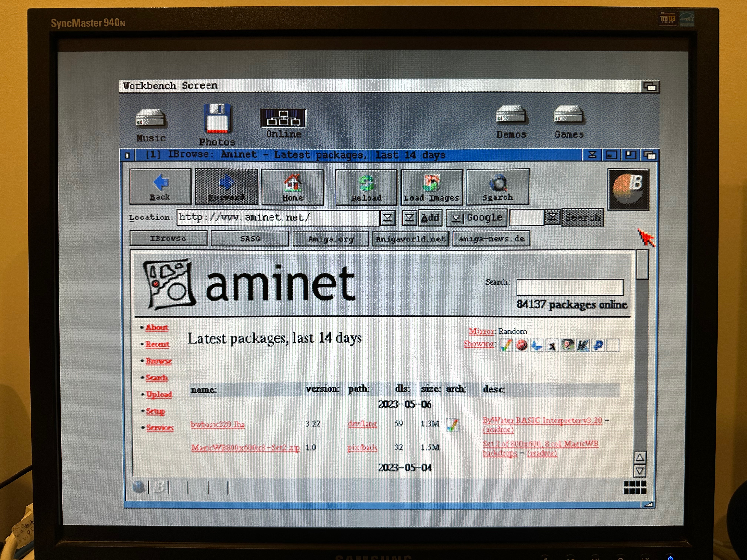Click the Aminet page Search input box

pos(570,287)
